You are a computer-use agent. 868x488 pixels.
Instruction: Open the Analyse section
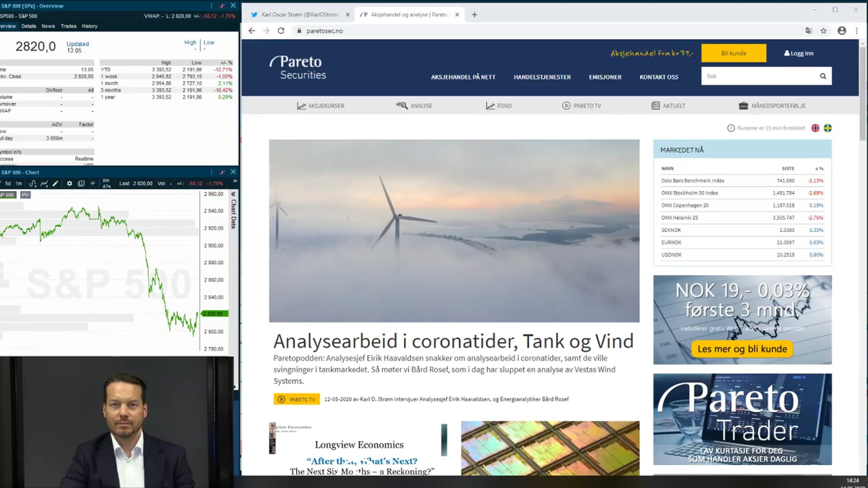(x=414, y=106)
